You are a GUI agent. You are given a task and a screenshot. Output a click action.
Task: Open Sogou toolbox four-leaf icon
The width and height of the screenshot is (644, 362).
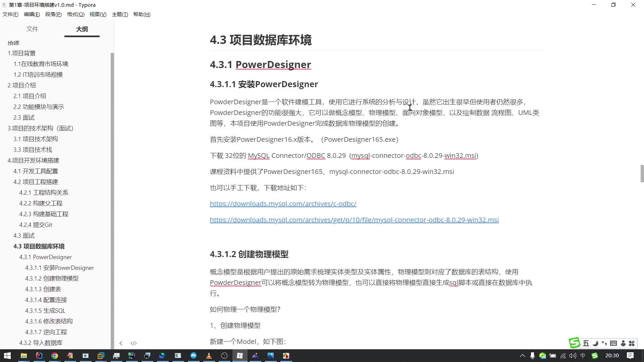[632, 343]
